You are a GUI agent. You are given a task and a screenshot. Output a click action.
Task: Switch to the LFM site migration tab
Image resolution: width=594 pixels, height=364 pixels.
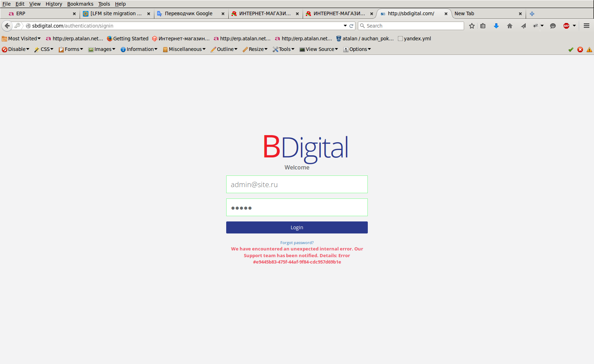(x=116, y=14)
